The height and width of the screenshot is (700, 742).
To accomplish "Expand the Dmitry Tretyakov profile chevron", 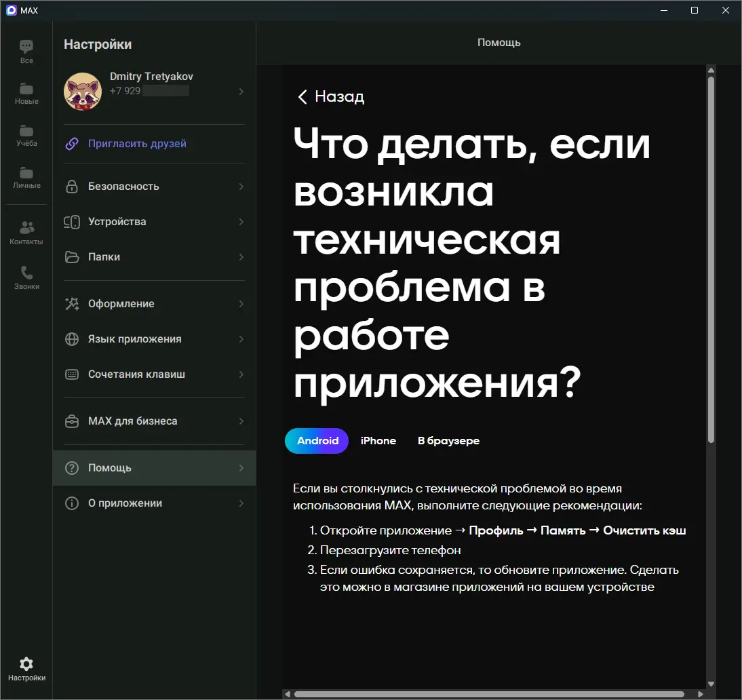I will pos(241,92).
